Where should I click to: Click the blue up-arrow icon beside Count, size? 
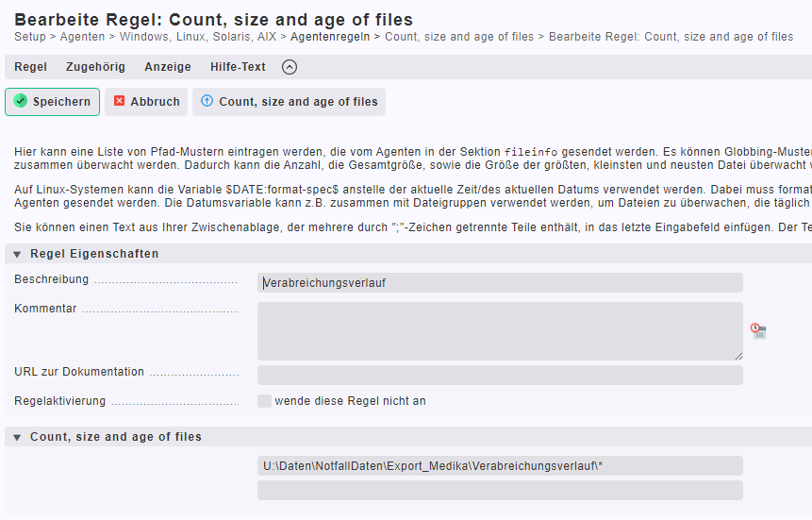(x=207, y=101)
